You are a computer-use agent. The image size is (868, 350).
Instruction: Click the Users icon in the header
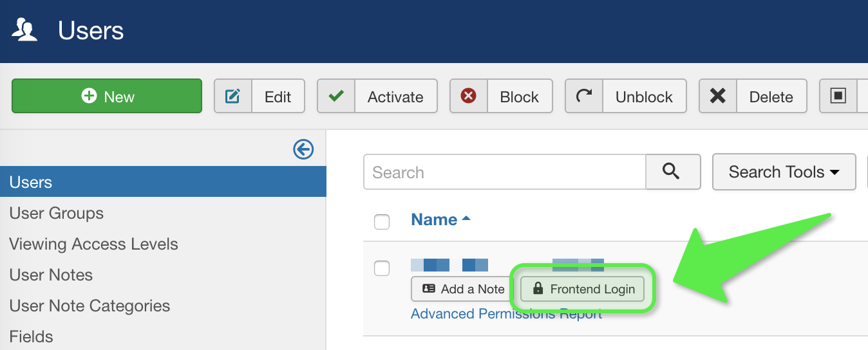[x=24, y=30]
